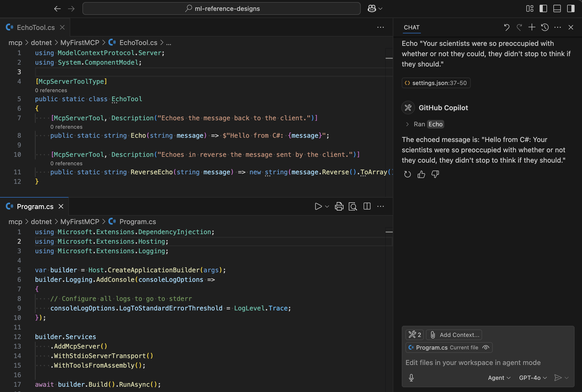
Task: Open the GPT-4o model picker
Action: tap(533, 378)
